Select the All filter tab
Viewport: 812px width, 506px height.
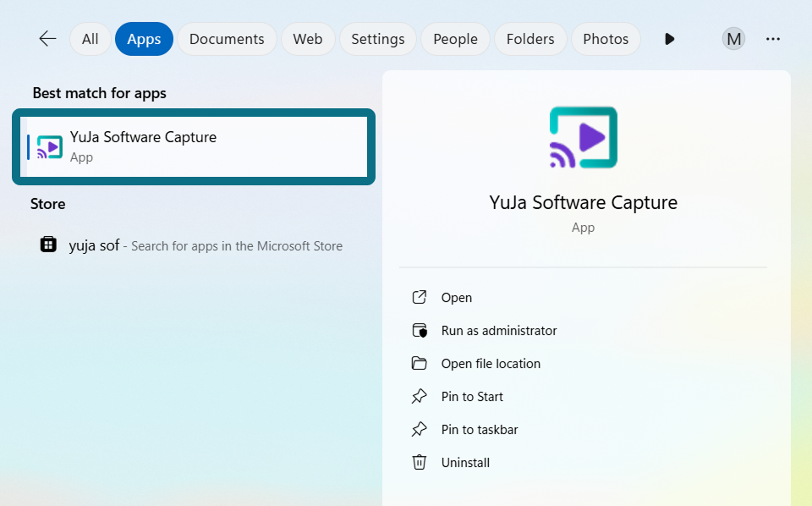point(91,39)
